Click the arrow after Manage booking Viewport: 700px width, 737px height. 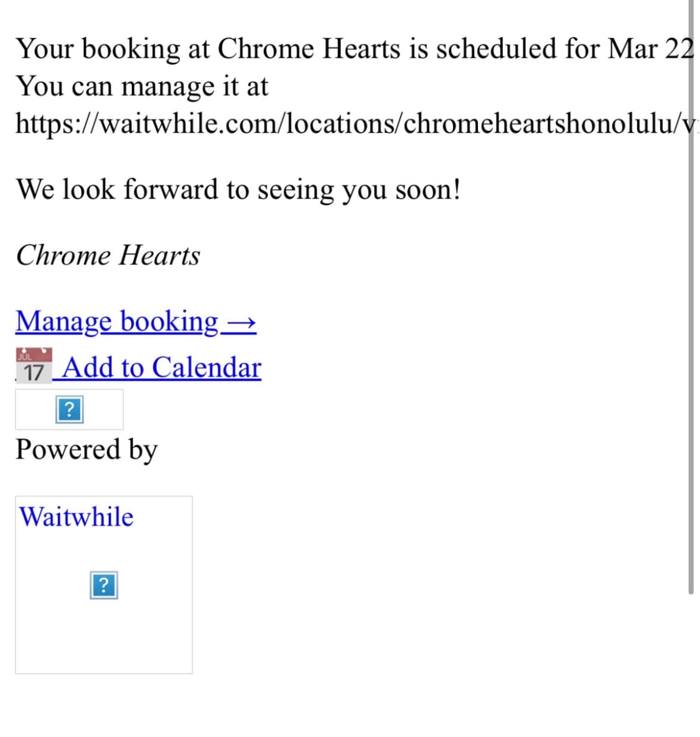pos(241,323)
